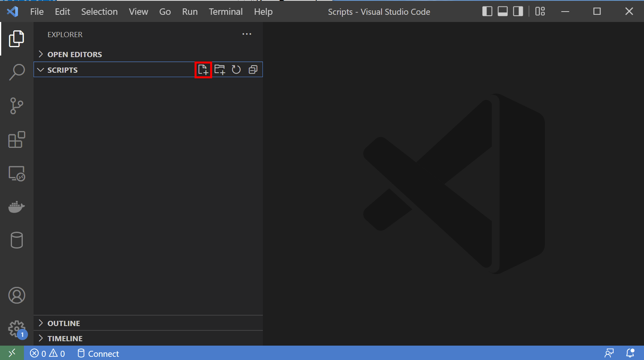This screenshot has width=644, height=360.
Task: Expand the Open Editors section
Action: click(74, 54)
